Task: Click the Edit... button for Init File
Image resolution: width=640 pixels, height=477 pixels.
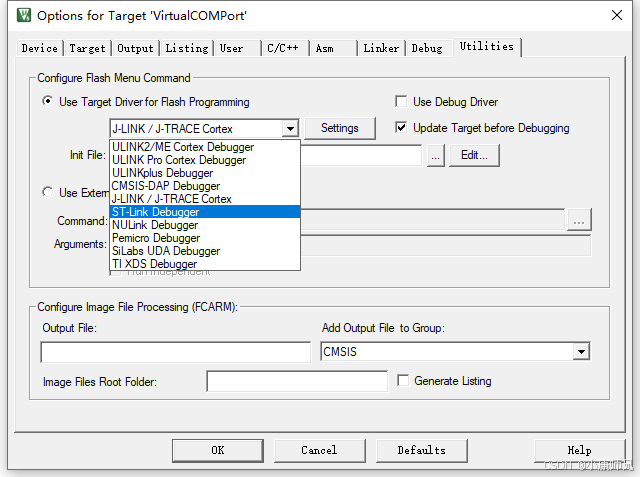Action: (474, 155)
